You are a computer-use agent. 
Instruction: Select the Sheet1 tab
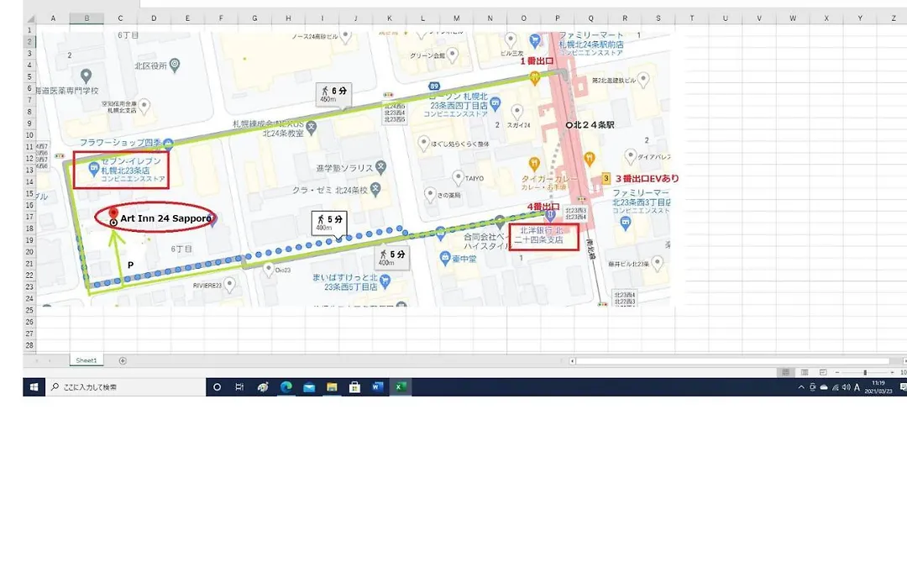tap(87, 360)
